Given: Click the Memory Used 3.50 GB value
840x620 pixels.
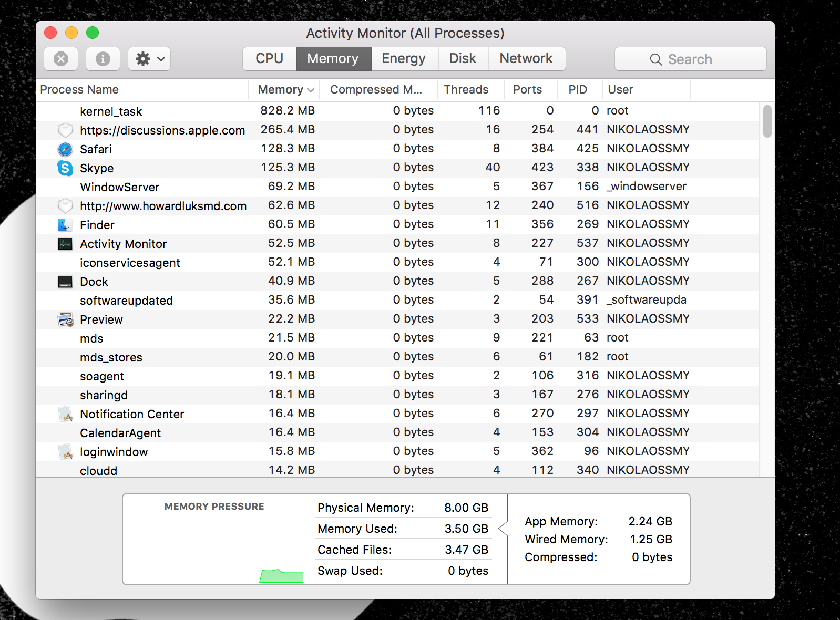Looking at the screenshot, I should tap(466, 529).
